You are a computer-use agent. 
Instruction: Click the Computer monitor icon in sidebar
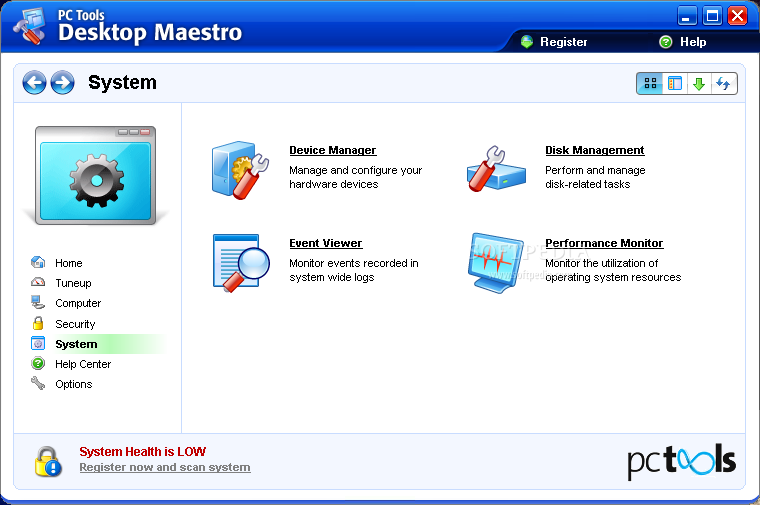38,302
